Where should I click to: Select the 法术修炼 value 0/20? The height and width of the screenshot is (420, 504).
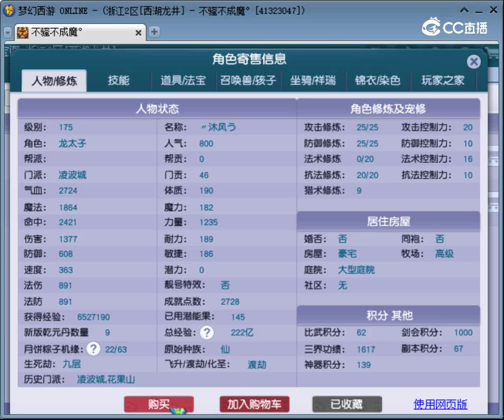[365, 159]
